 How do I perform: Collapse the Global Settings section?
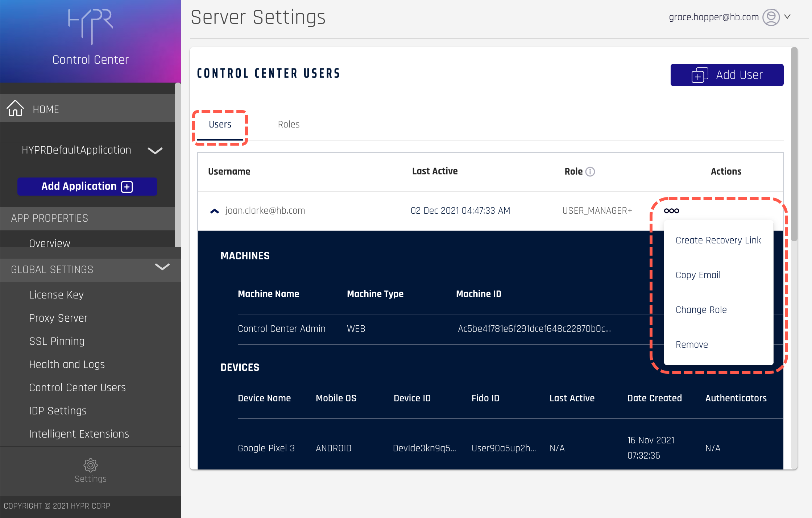click(162, 267)
